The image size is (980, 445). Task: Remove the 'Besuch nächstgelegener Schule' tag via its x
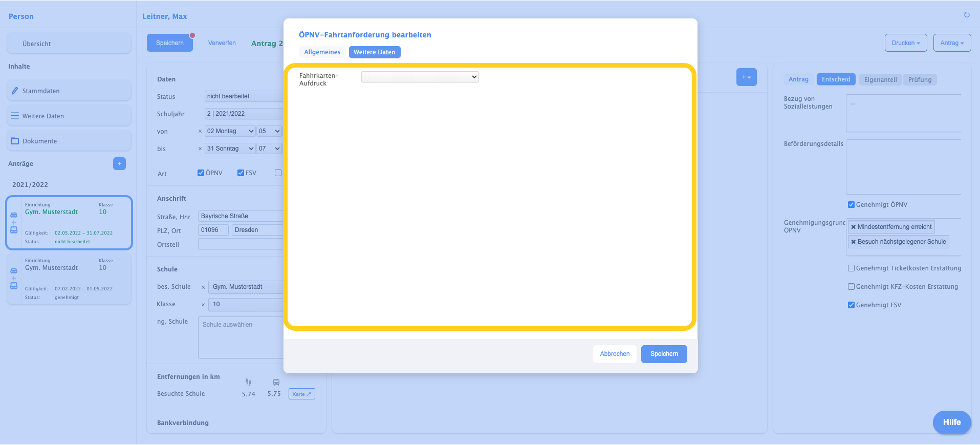coord(853,242)
